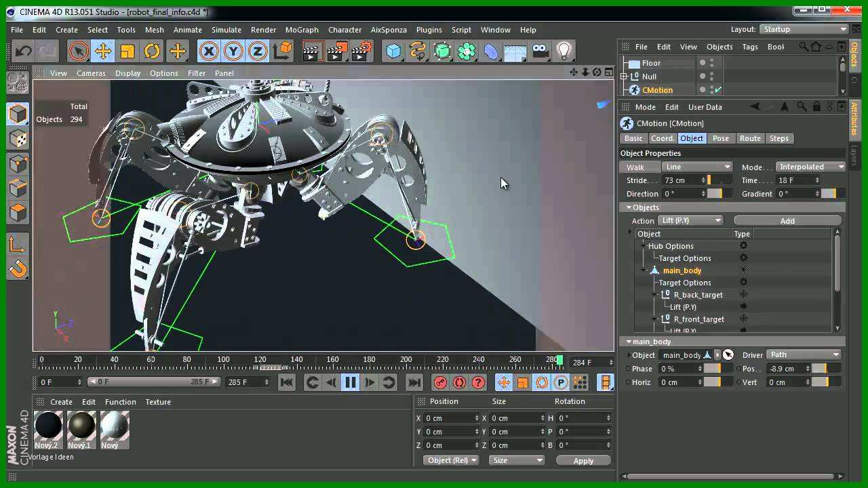Toggle rotation keyframe recording
Image resolution: width=868 pixels, height=488 pixels.
point(542,382)
